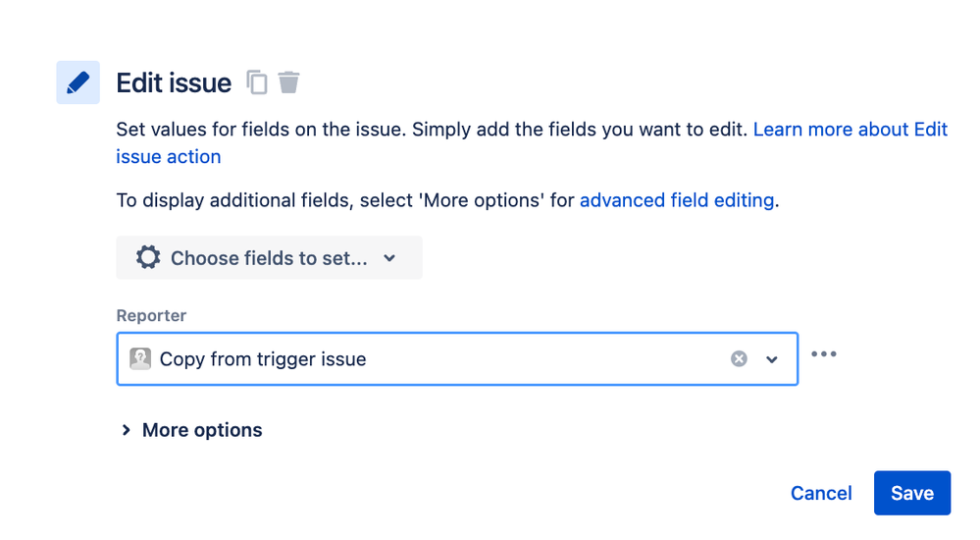Click the Copy from trigger issue field text

[263, 359]
